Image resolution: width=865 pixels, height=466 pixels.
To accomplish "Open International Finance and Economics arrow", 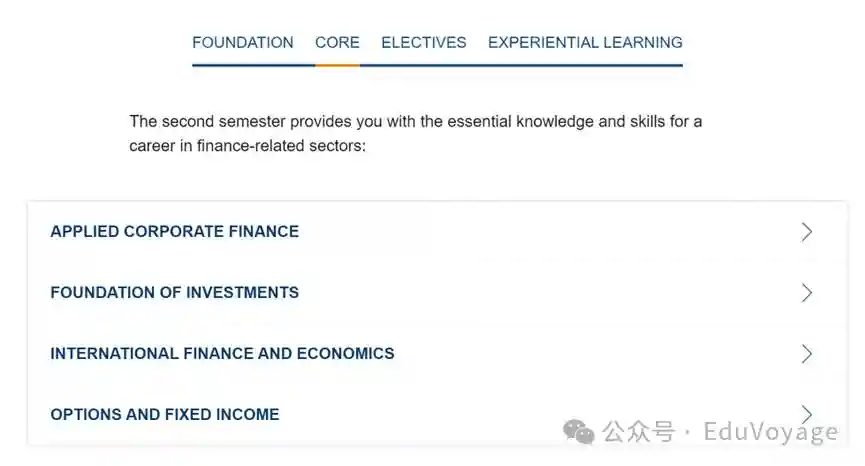I will (807, 354).
